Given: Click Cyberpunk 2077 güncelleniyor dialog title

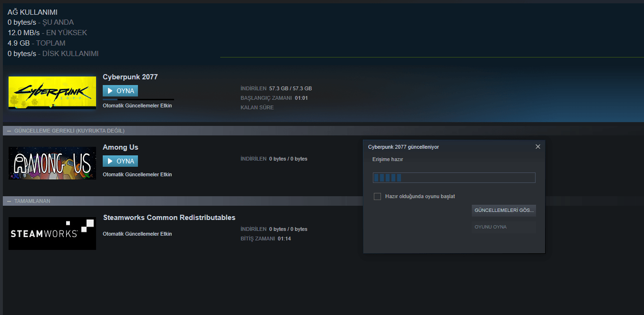Looking at the screenshot, I should (403, 147).
